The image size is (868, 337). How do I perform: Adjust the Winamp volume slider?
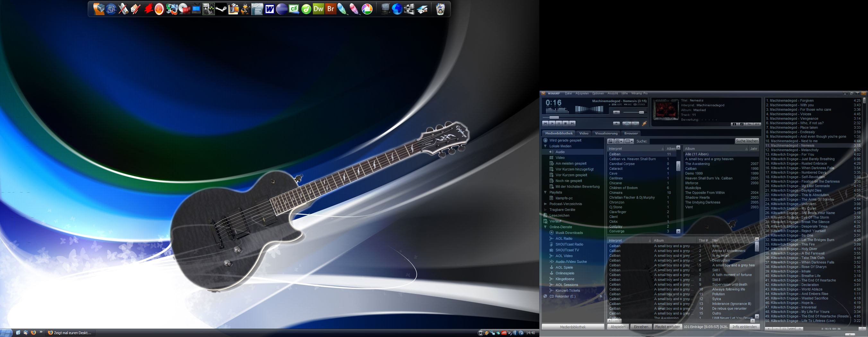pos(642,113)
